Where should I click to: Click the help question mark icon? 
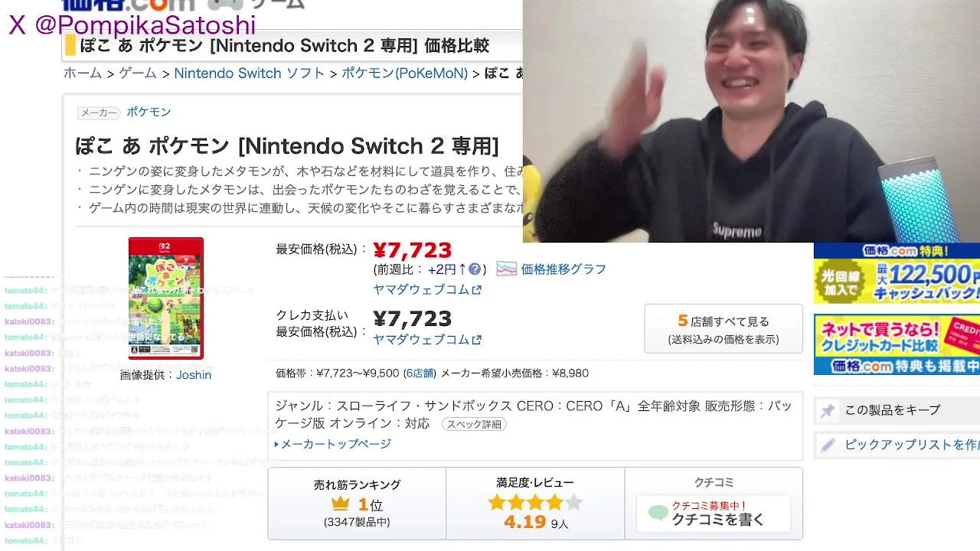(x=475, y=269)
